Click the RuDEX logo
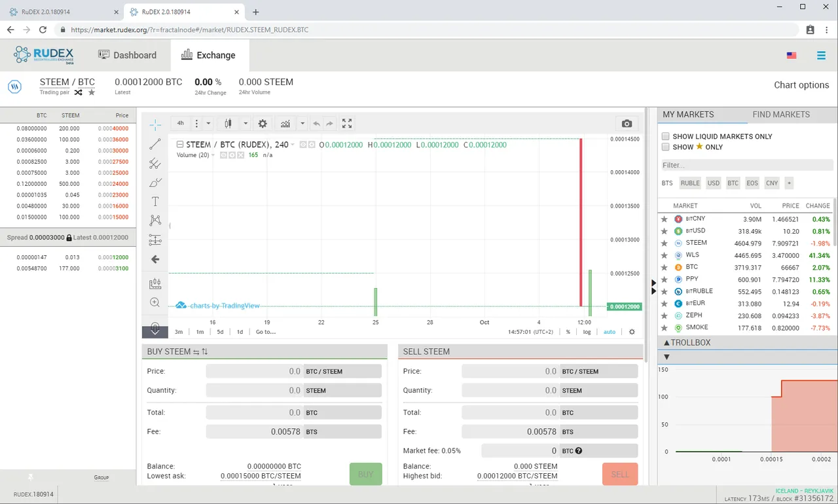The height and width of the screenshot is (504, 838). (44, 55)
